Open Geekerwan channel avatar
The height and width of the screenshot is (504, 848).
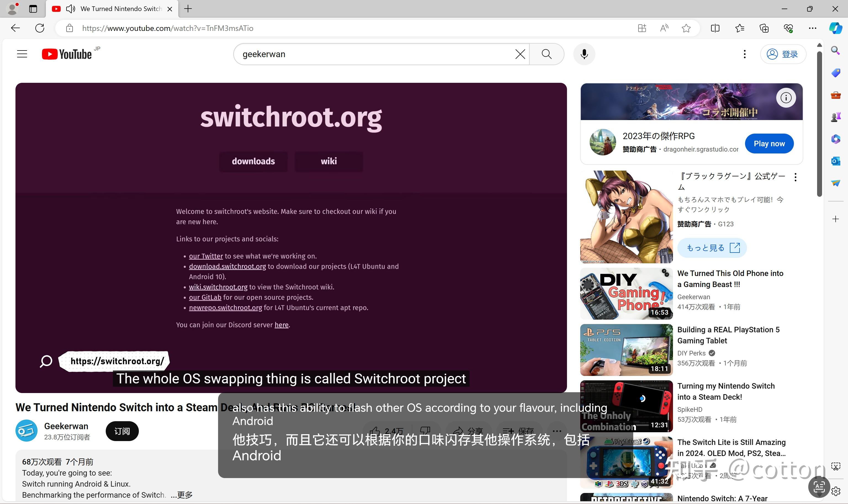tap(26, 431)
